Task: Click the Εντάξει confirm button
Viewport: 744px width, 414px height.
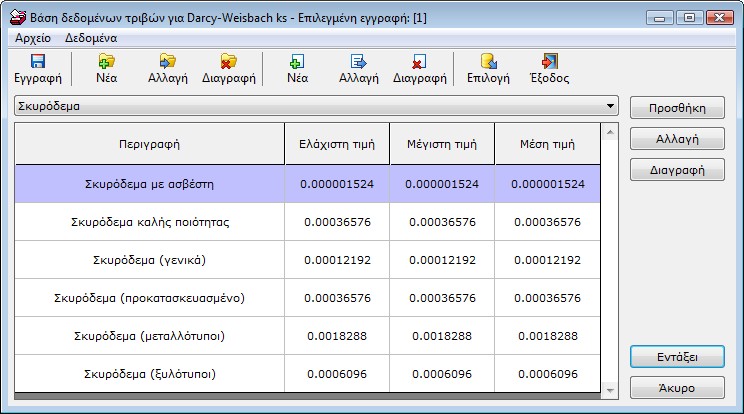Action: tap(677, 356)
